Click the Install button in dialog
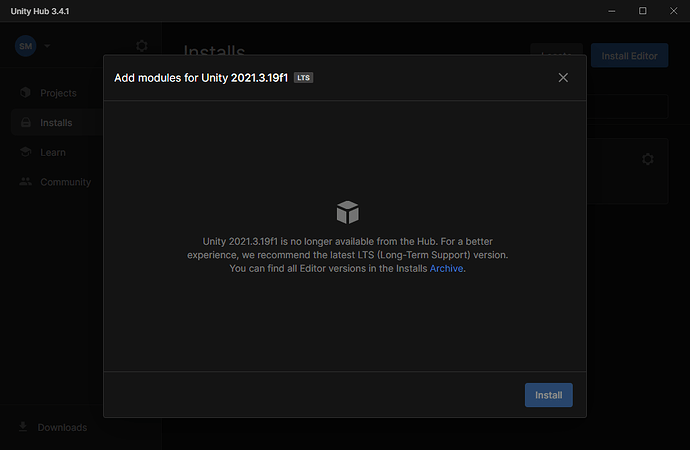690x450 pixels. pyautogui.click(x=548, y=395)
